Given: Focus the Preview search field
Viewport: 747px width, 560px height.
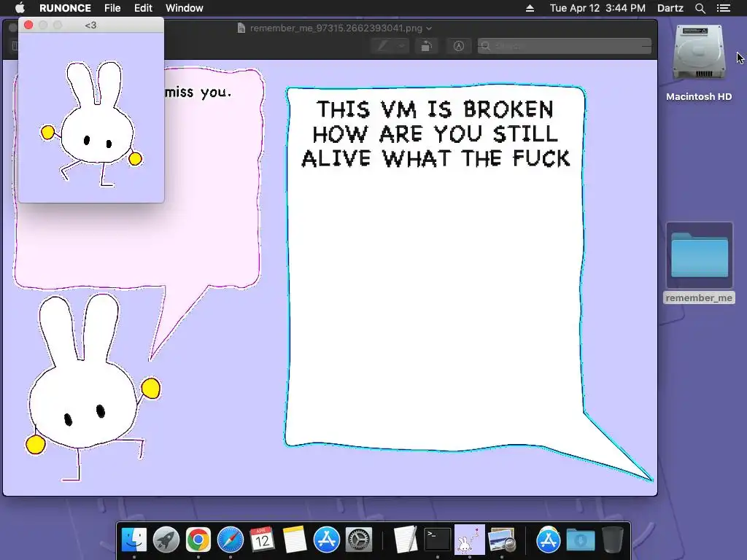Looking at the screenshot, I should coord(565,46).
